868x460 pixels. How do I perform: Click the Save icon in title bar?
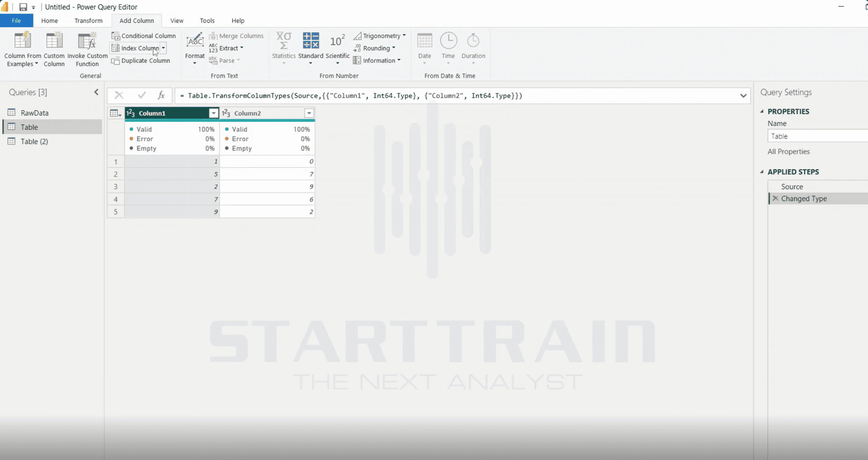pos(23,7)
